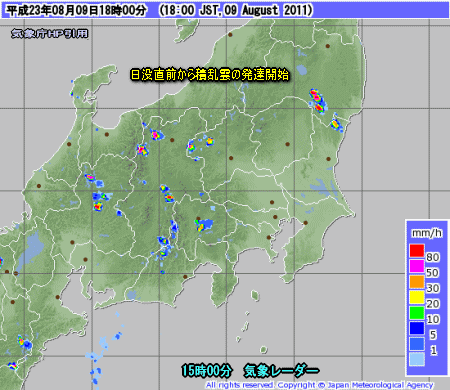Viewport: 450px width, 390px height.
Task: Click the green 10 mm/h legend swatch
Action: (x=417, y=313)
